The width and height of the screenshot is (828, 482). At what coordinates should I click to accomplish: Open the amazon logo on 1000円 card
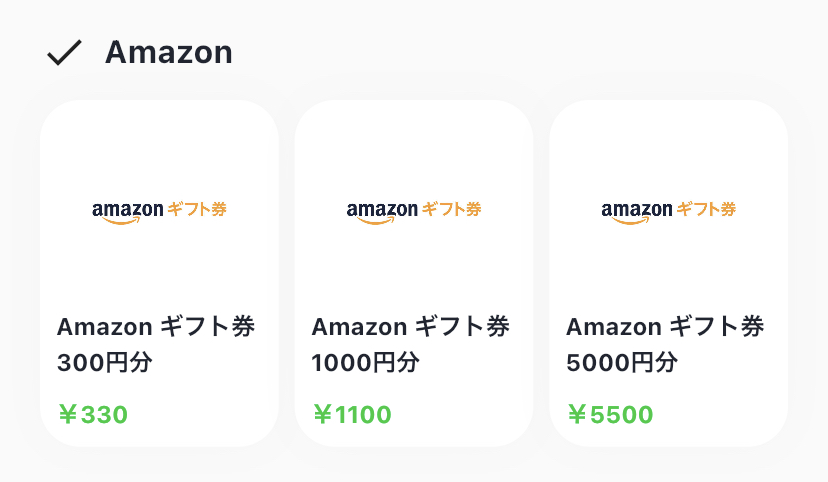[414, 212]
